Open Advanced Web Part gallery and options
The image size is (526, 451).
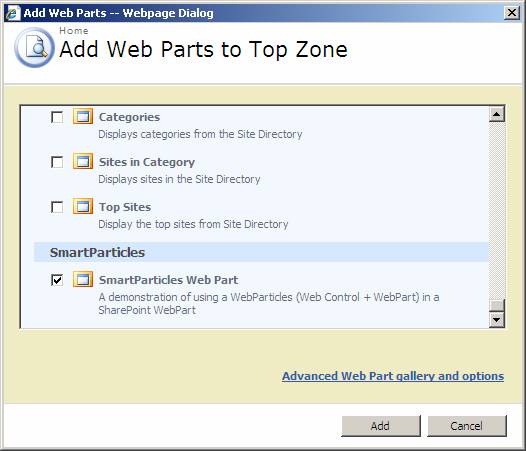point(393,376)
